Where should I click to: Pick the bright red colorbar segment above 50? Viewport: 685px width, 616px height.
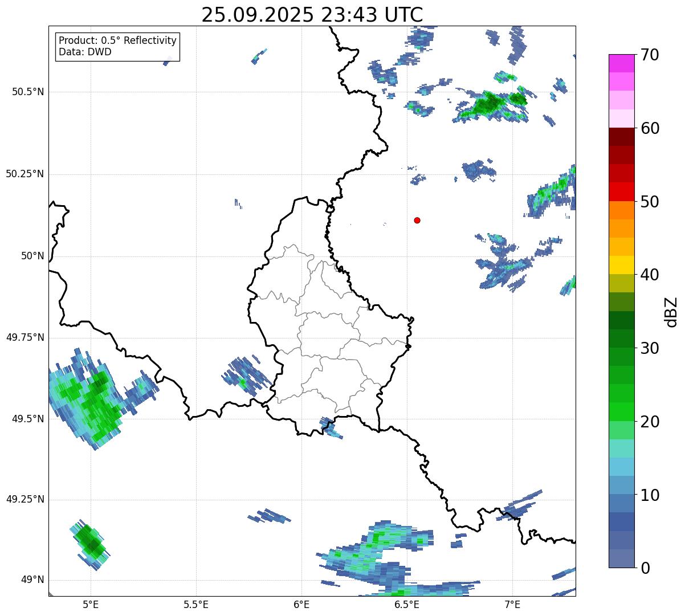[x=621, y=191]
